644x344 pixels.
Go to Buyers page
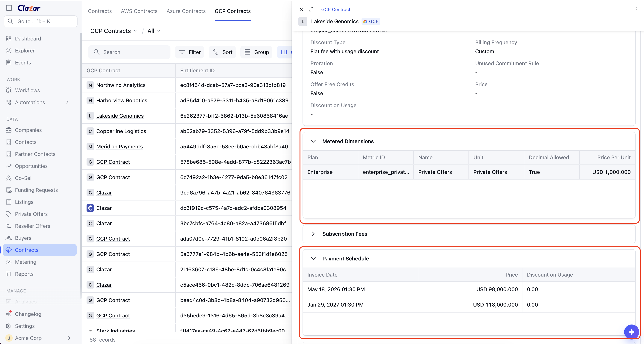(x=23, y=238)
